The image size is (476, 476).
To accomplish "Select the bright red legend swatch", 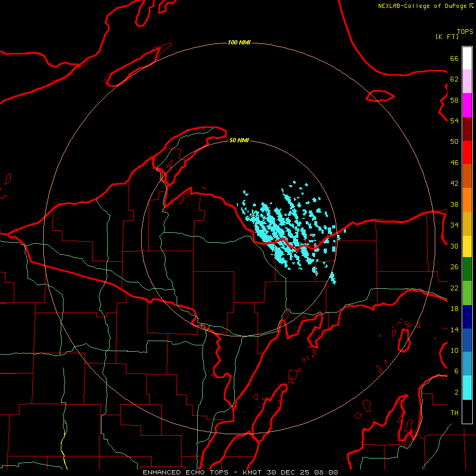I will (467, 152).
